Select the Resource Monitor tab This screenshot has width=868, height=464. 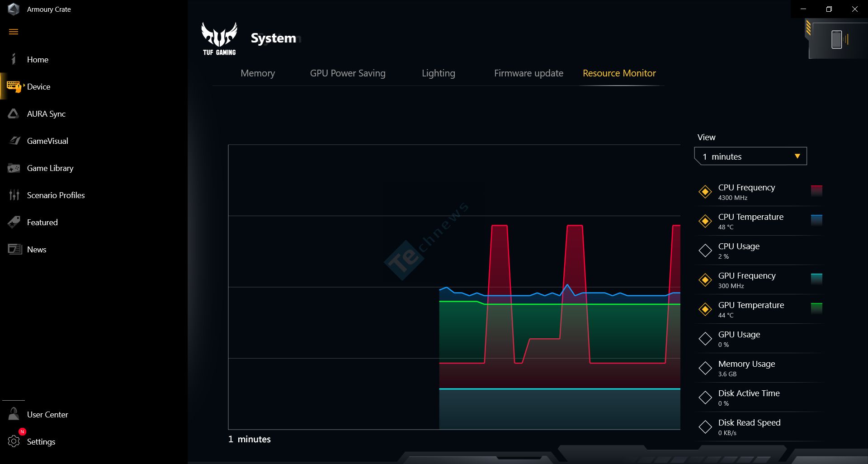pyautogui.click(x=619, y=73)
